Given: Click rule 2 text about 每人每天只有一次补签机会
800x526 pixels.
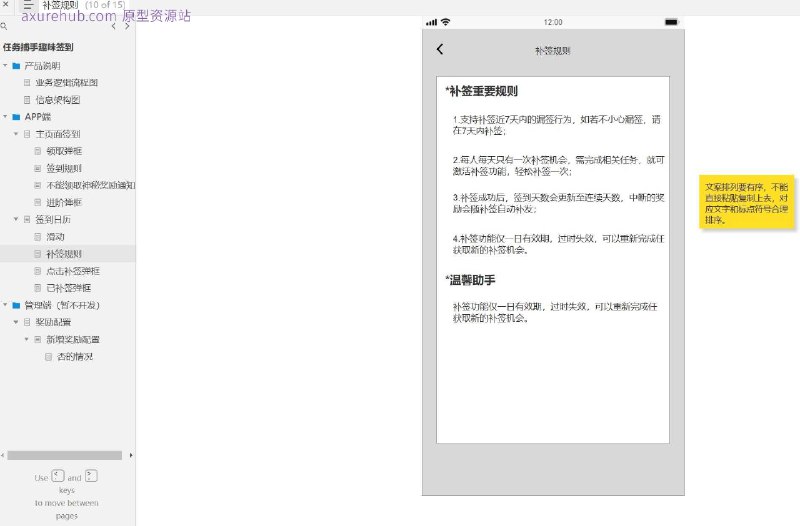Looking at the screenshot, I should (x=558, y=166).
